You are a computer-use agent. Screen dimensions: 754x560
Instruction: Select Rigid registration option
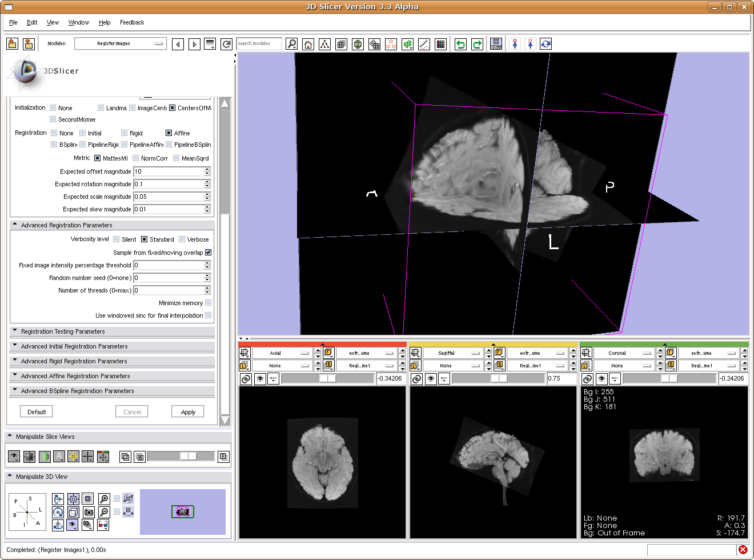coord(125,133)
